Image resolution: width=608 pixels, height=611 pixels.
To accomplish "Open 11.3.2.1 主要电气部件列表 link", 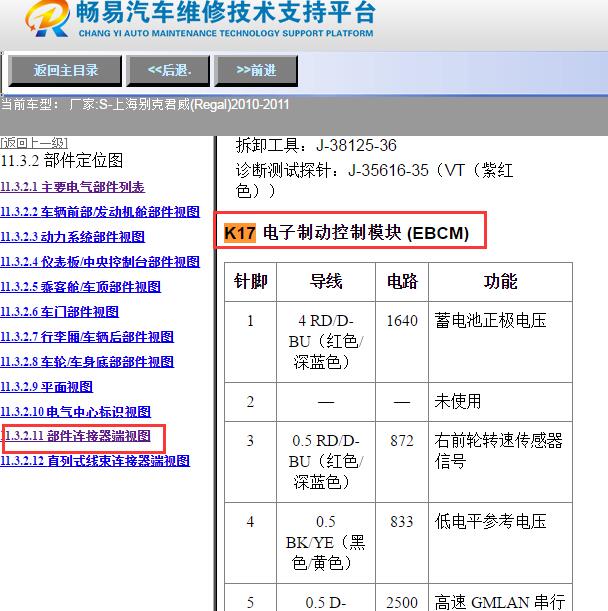I will pyautogui.click(x=72, y=187).
